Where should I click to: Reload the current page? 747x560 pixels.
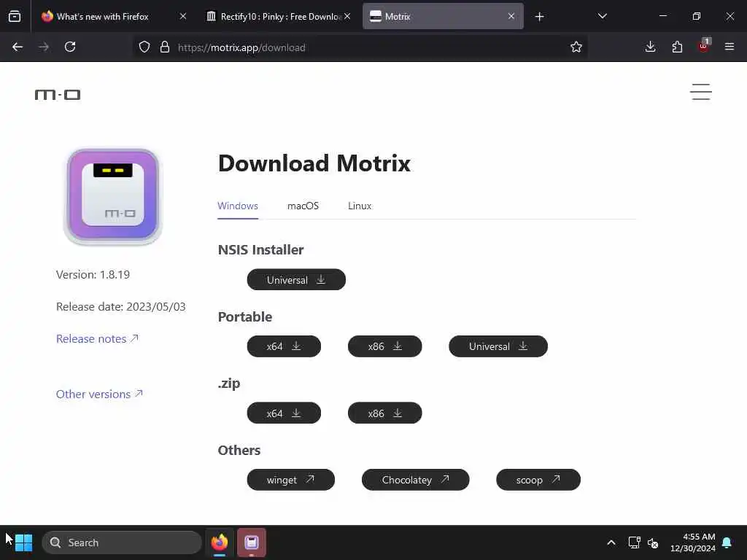70,47
